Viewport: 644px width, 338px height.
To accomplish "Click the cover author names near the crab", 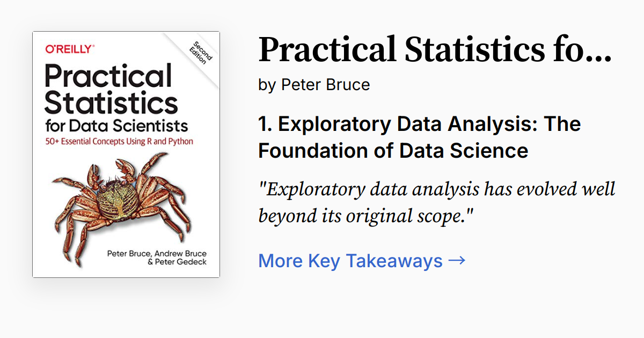I will [157, 258].
